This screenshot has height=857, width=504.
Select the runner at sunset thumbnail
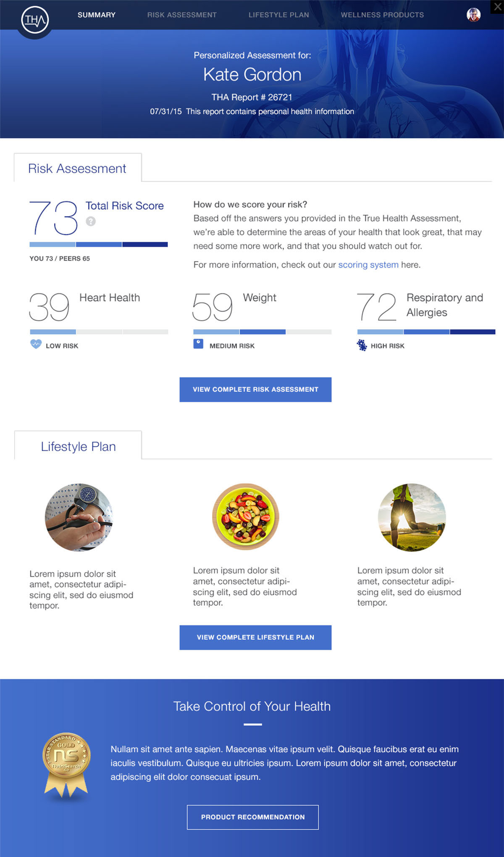point(412,517)
